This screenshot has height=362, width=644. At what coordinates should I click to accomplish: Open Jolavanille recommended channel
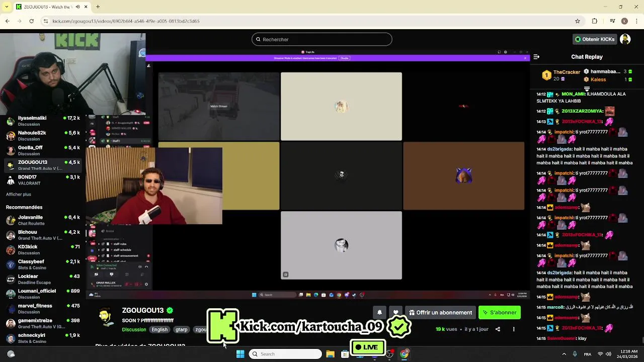click(43, 220)
